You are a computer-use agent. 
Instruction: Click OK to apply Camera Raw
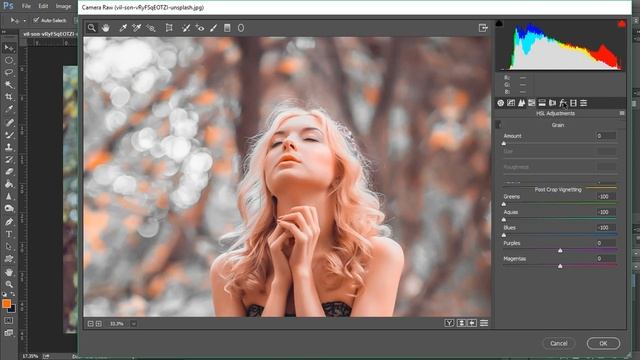point(603,343)
